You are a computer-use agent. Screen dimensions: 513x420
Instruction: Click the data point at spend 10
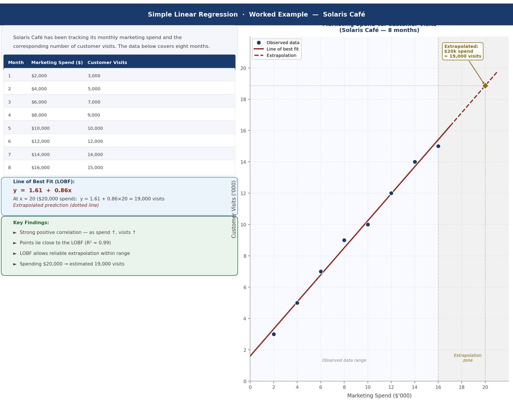(x=368, y=225)
